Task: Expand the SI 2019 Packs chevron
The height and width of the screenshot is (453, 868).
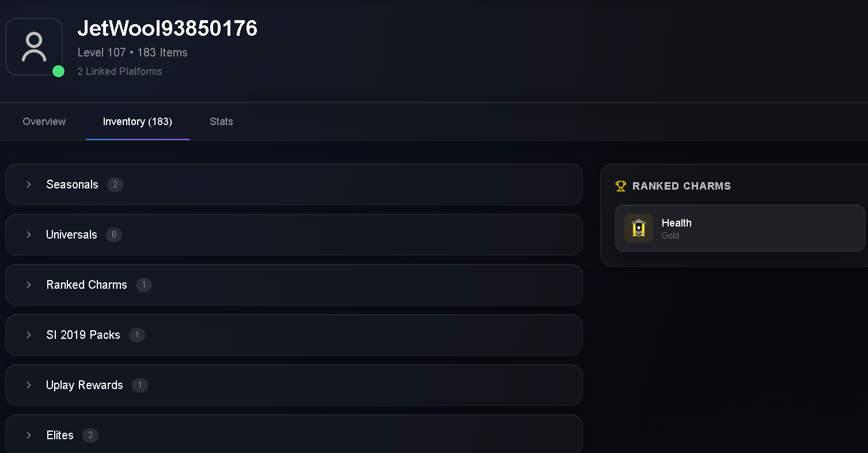Action: 29,335
